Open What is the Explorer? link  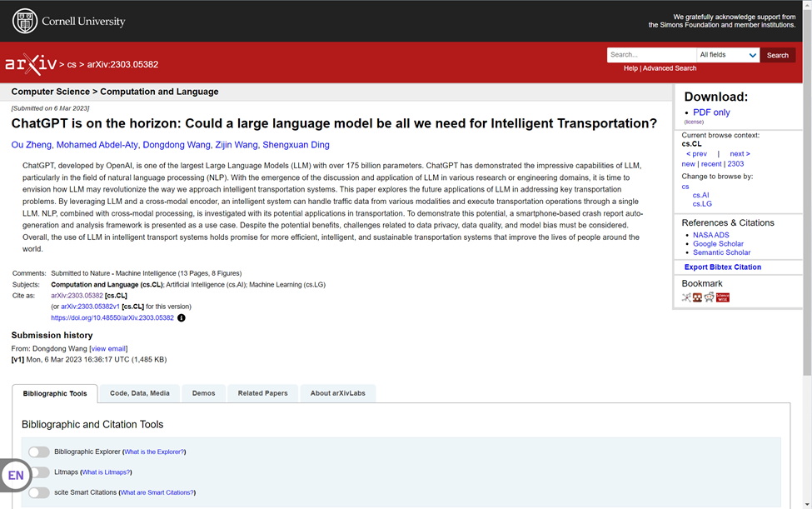154,452
